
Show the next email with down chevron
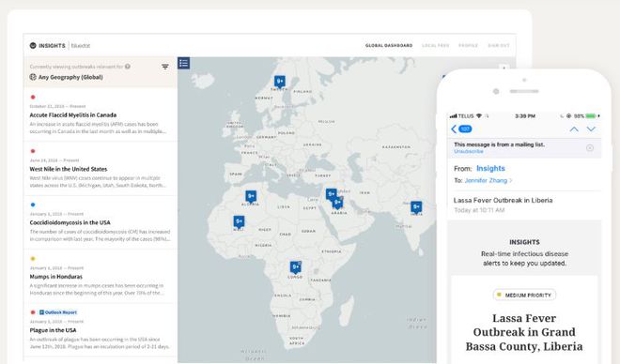(591, 129)
